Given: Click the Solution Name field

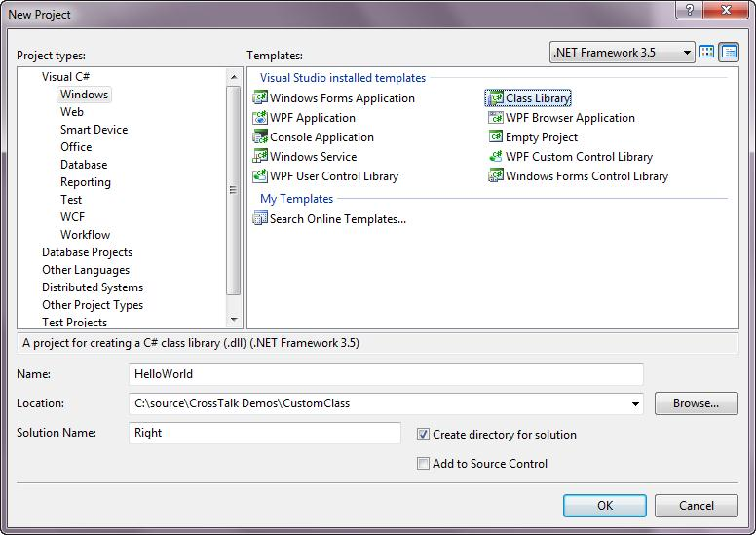Looking at the screenshot, I should click(265, 433).
